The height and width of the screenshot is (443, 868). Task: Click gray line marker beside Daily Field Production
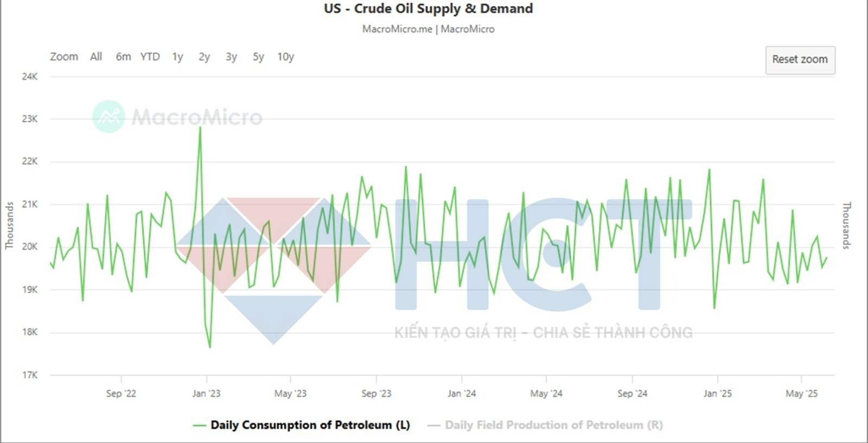pos(433,426)
